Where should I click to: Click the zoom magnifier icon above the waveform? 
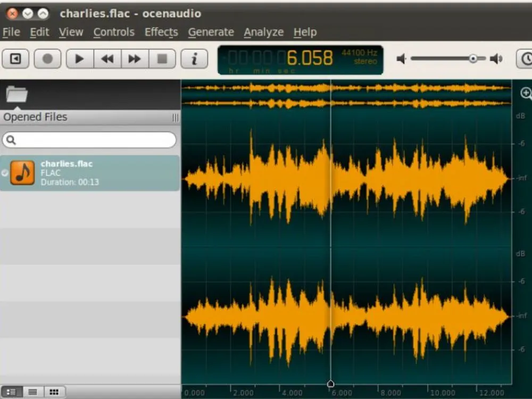(526, 94)
